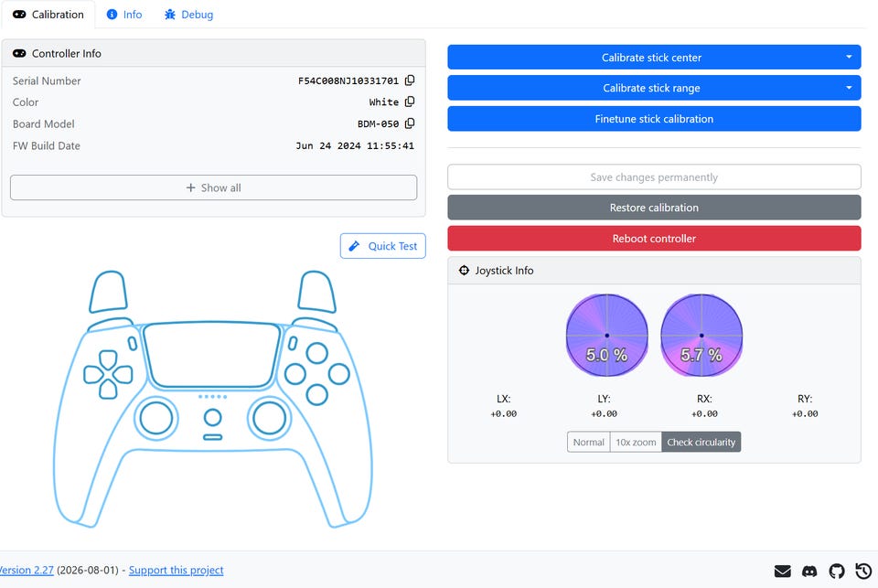Click Restore calibration
878x588 pixels.
coord(654,208)
